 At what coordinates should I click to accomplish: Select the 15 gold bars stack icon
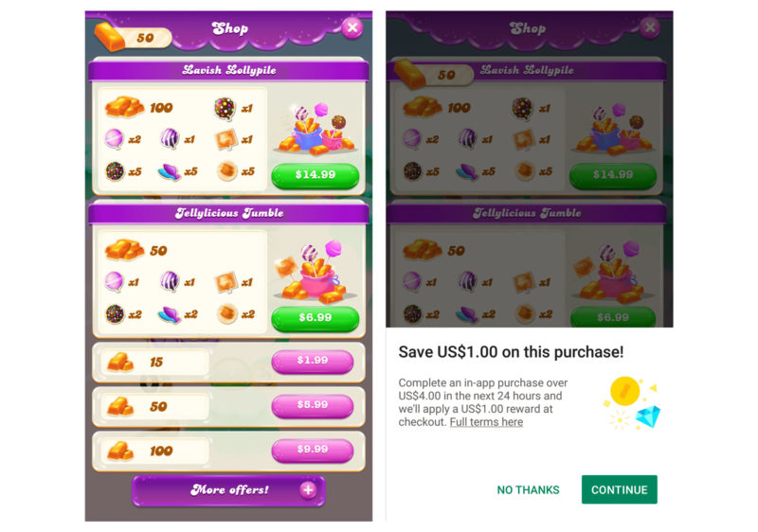[x=120, y=362]
